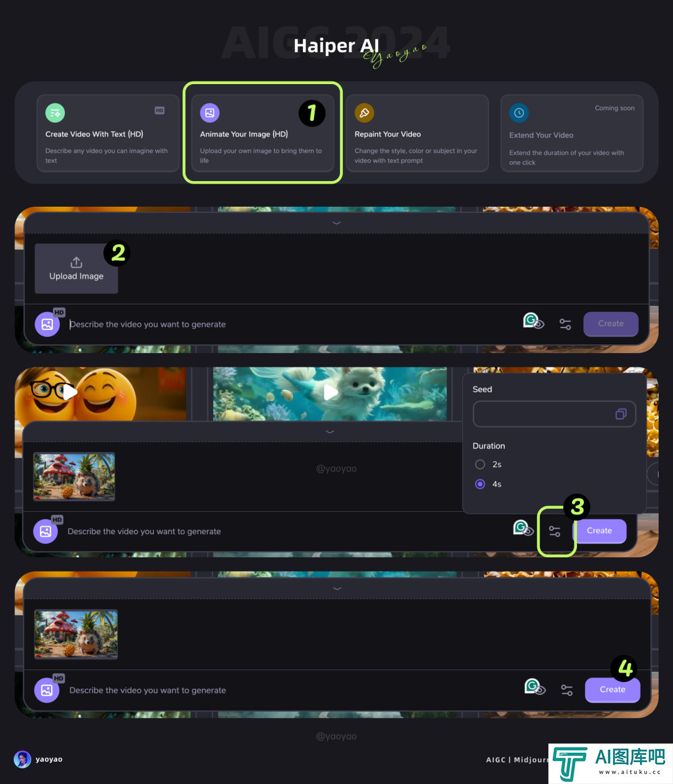Screen dimensions: 673x784
Task: Click the Upload Image arrow icon
Action: 77,262
